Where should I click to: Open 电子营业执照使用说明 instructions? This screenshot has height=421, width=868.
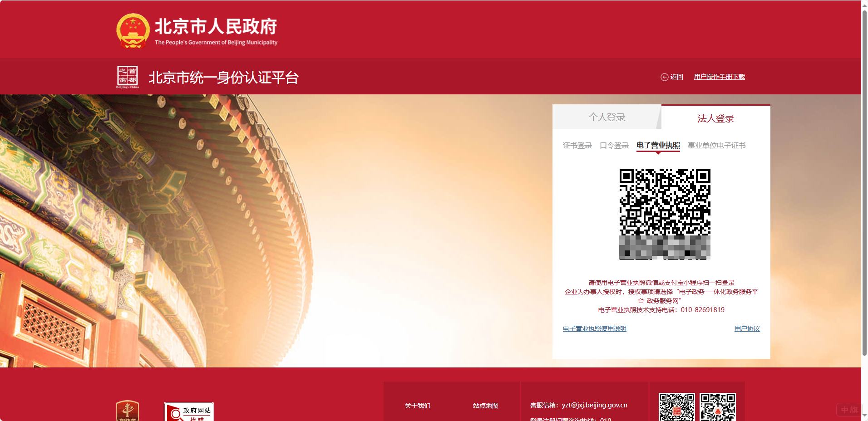[x=594, y=328]
